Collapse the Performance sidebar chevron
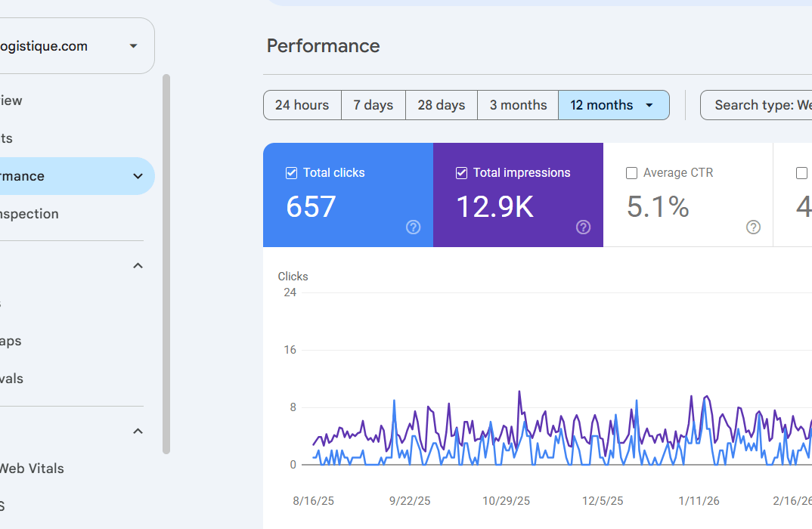The height and width of the screenshot is (529, 812). [x=138, y=176]
